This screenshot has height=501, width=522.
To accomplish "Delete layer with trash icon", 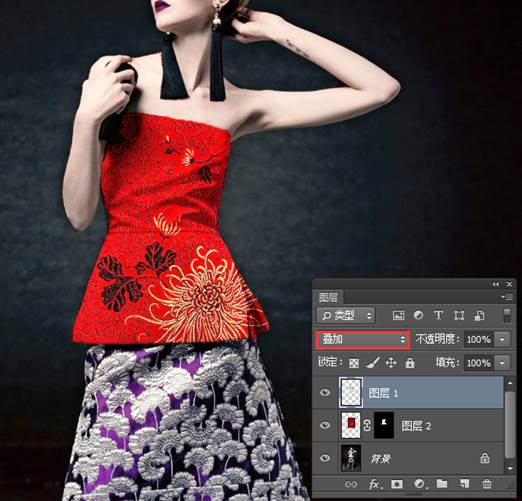I will pyautogui.click(x=487, y=484).
